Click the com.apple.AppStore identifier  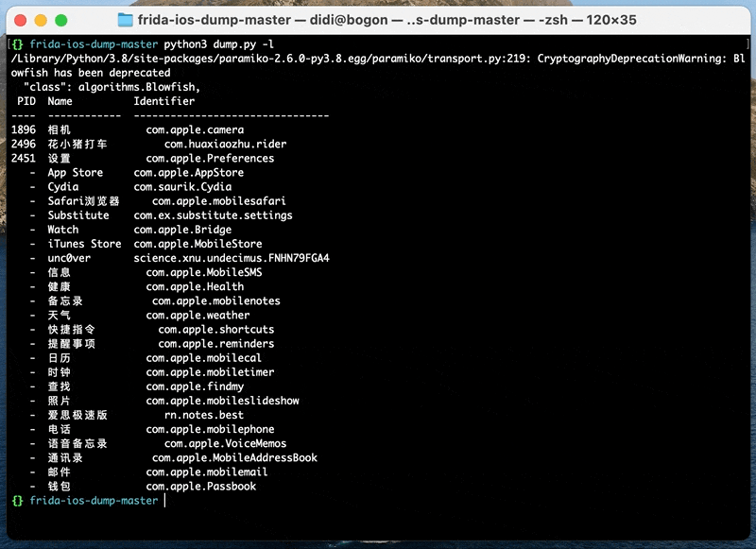pos(188,173)
